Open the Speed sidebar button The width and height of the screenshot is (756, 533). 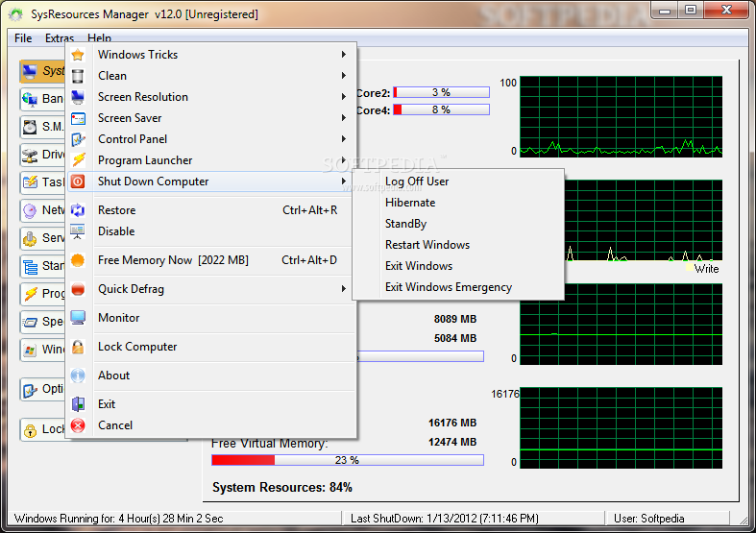point(42,322)
